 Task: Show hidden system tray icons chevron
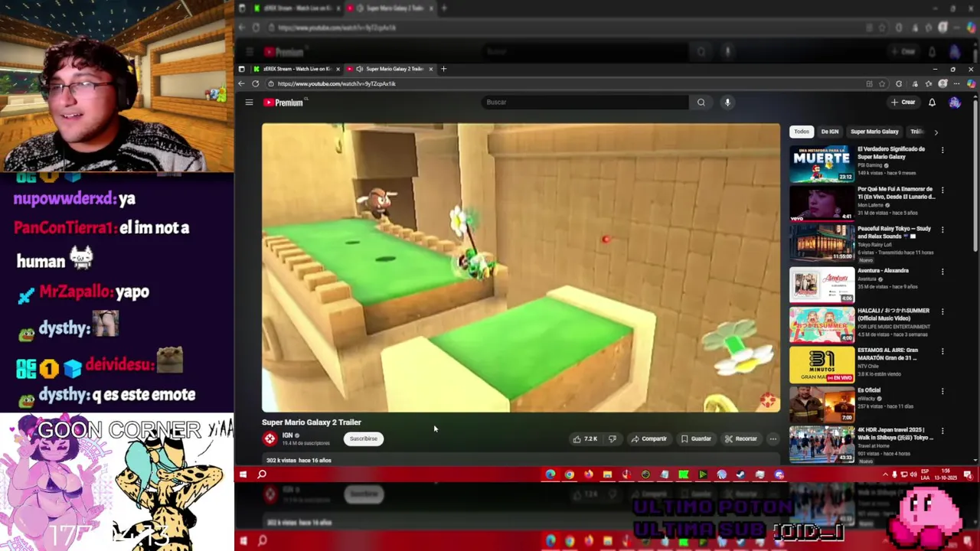coord(885,474)
